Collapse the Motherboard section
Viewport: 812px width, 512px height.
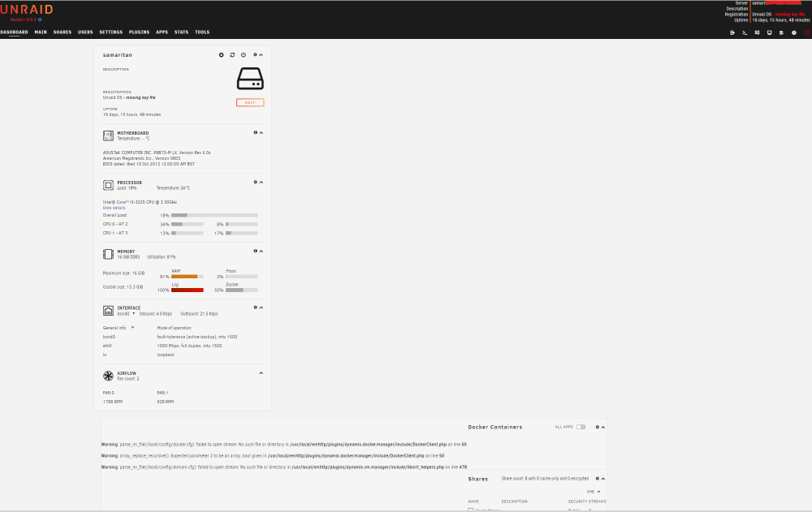point(261,132)
